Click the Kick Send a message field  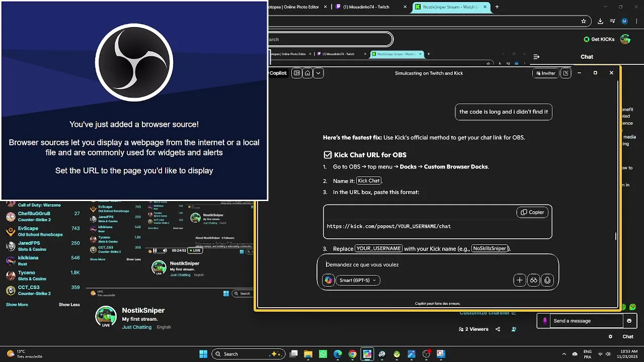click(586, 321)
